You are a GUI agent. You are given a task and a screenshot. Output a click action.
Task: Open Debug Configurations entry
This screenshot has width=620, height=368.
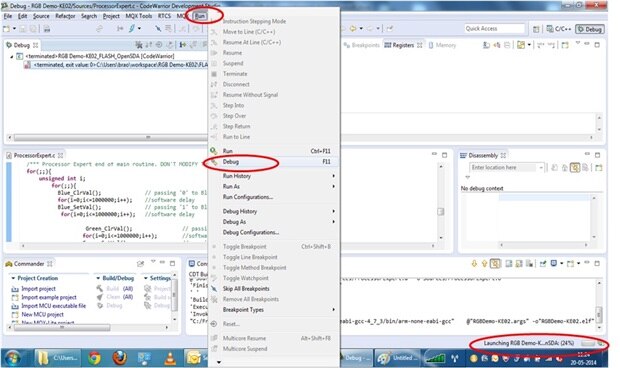[x=273, y=232]
